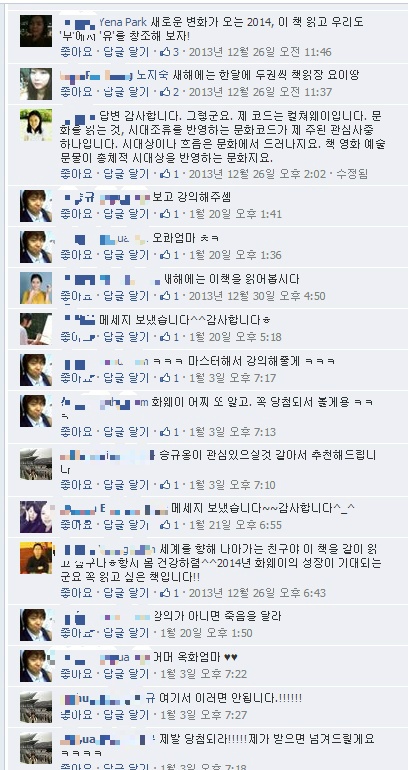The width and height of the screenshot is (408, 770).
Task: Click the thumbs-up icon showing 3 likes on Yena Park's comment
Action: coord(165,52)
